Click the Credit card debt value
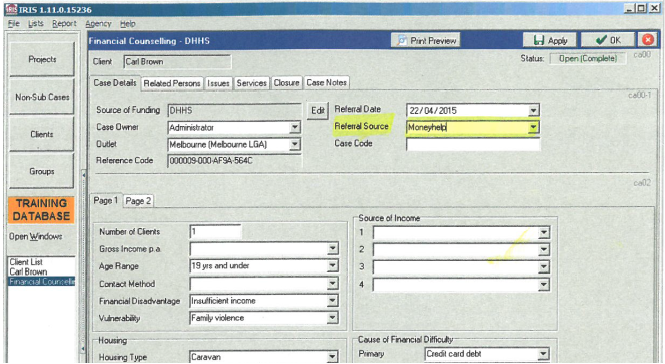The width and height of the screenshot is (665, 364). (x=454, y=354)
